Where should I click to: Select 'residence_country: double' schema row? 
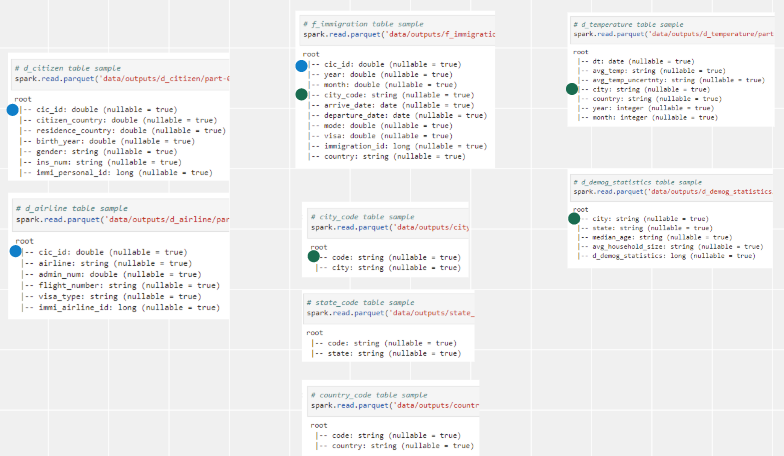[124, 130]
